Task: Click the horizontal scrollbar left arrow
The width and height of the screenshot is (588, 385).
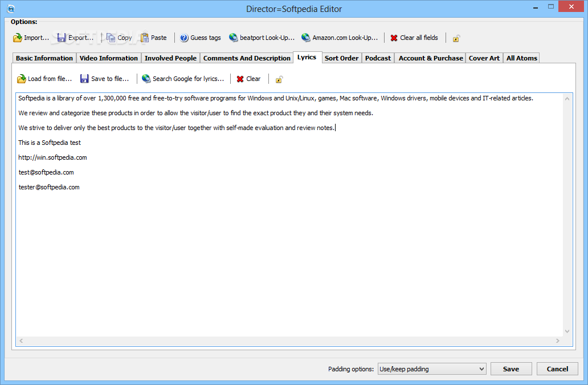Action: [x=21, y=341]
